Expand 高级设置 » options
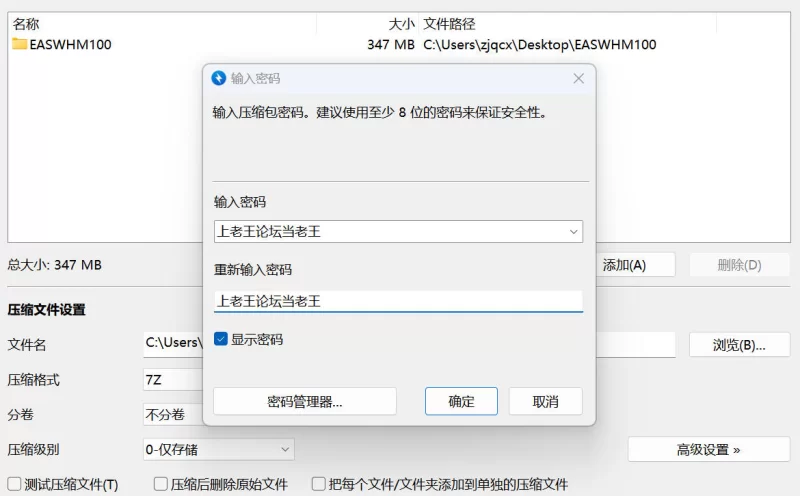 [709, 449]
